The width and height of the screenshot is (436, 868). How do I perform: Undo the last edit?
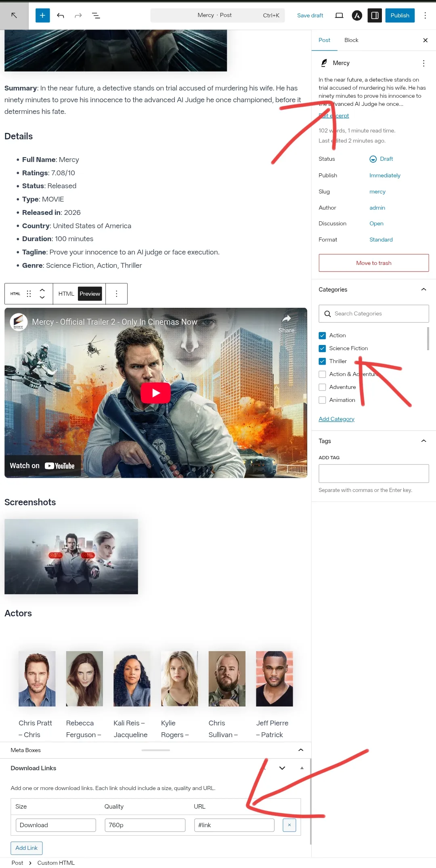[x=61, y=15]
